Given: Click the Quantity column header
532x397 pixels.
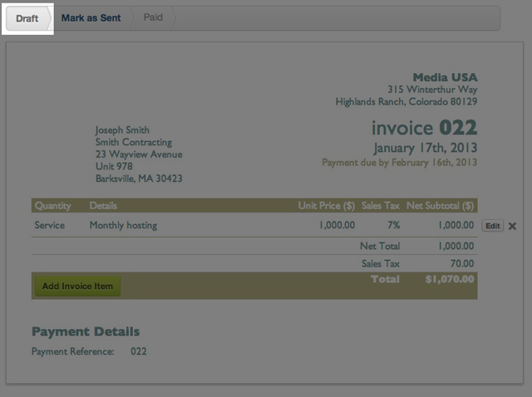Looking at the screenshot, I should (52, 206).
